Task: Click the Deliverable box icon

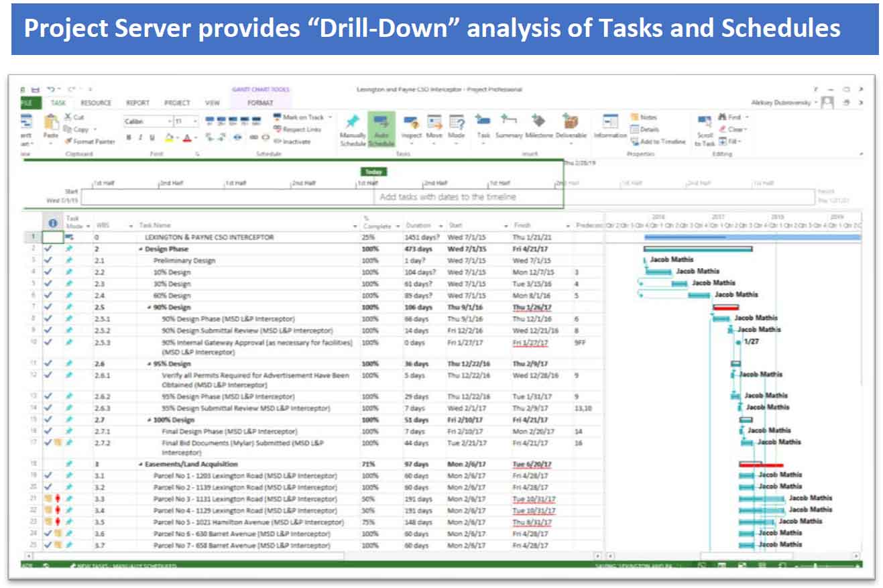Action: 571,121
